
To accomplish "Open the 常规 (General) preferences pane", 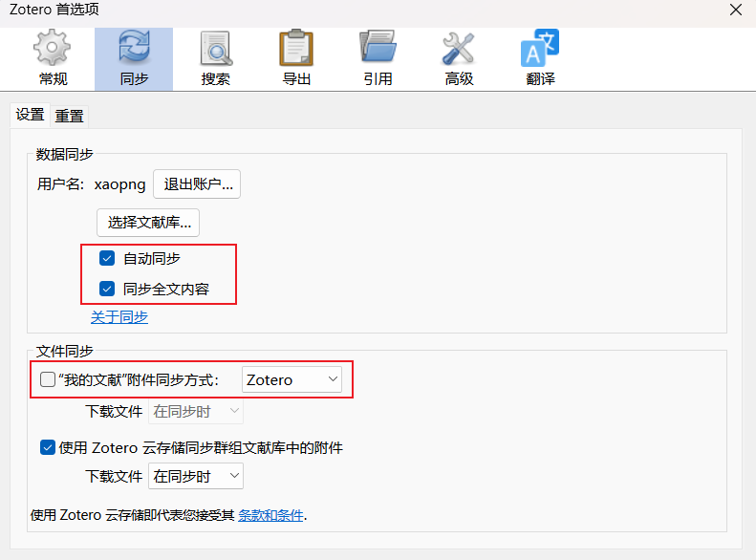I will point(53,59).
